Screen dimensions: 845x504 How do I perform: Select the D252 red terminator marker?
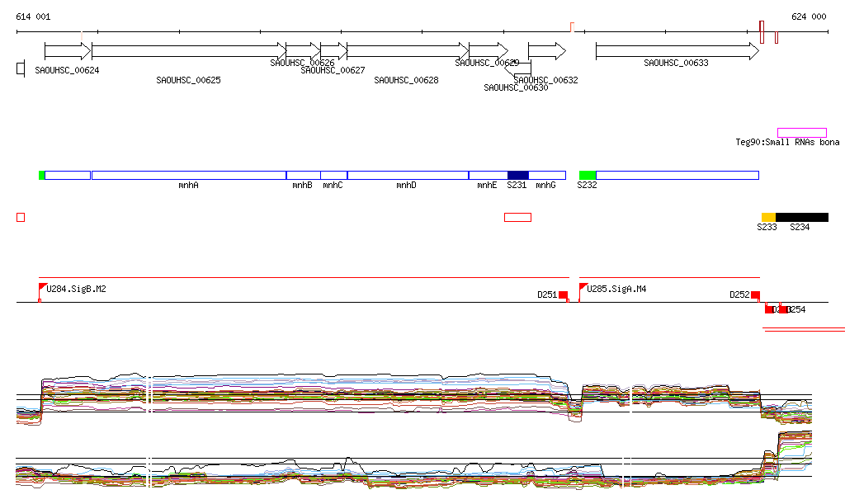[x=754, y=294]
